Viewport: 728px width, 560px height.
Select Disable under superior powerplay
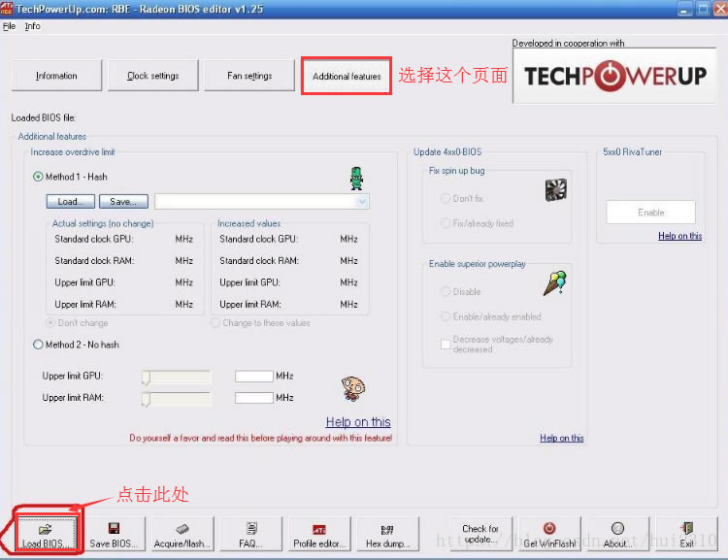[446, 291]
